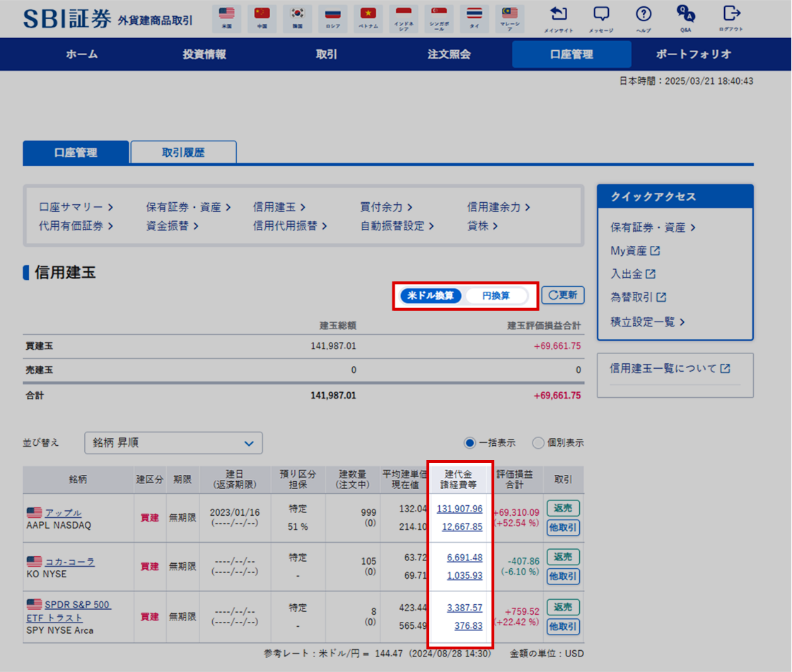Click 他取引 for コカ-コーラ row

coord(563,576)
